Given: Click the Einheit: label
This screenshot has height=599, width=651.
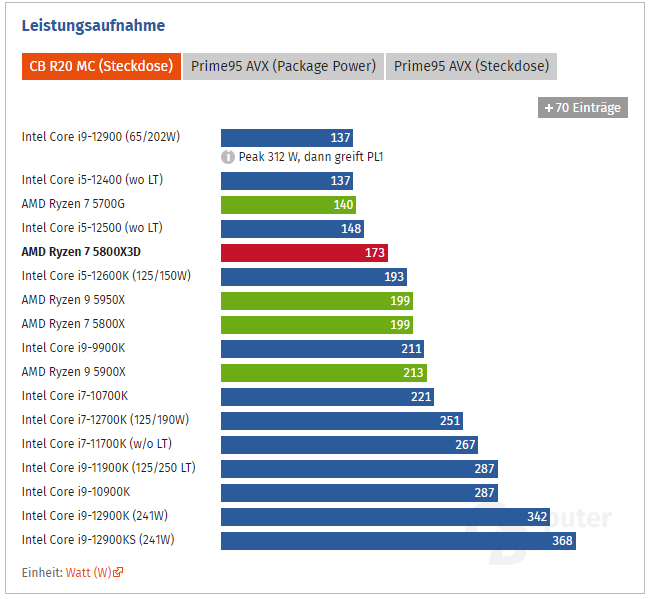Looking at the screenshot, I should pyautogui.click(x=42, y=572).
